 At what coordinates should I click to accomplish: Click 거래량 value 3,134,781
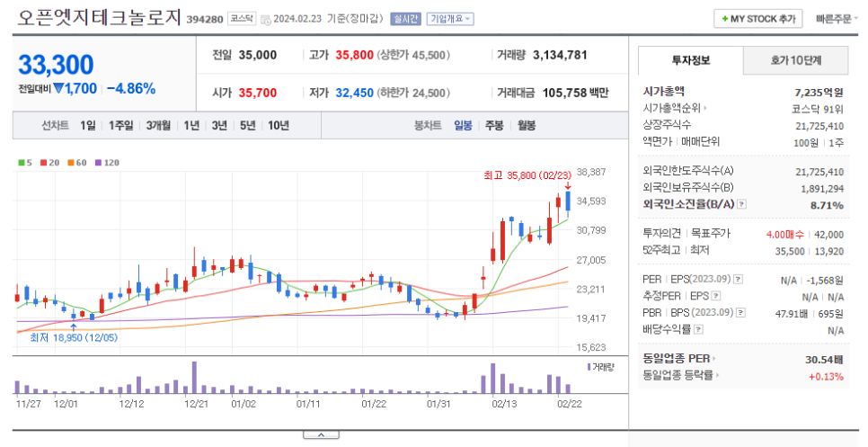[560, 56]
